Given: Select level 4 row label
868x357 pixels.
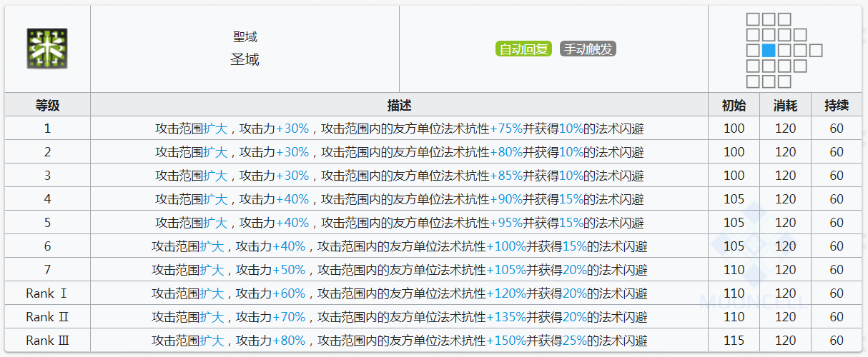Looking at the screenshot, I should pyautogui.click(x=47, y=199).
